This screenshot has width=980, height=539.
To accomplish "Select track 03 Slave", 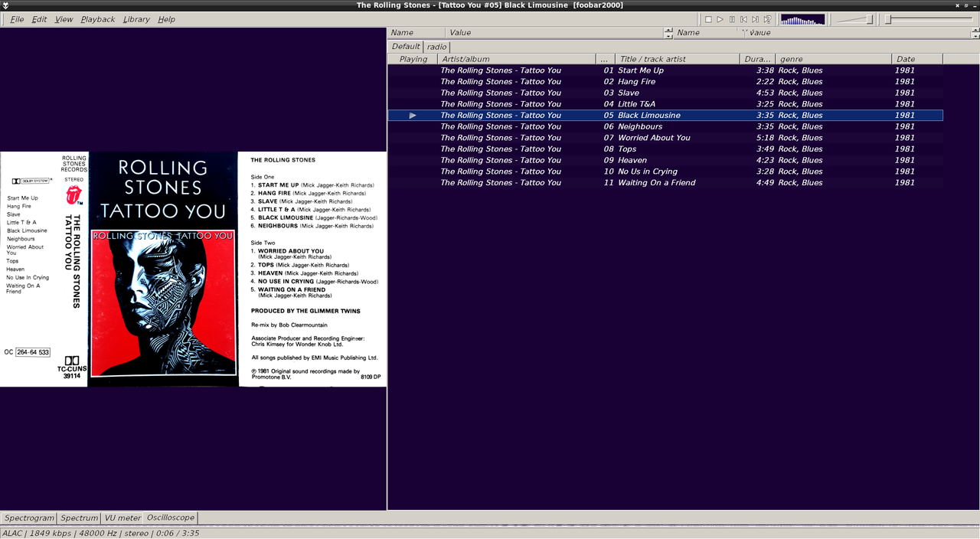I will coord(665,93).
